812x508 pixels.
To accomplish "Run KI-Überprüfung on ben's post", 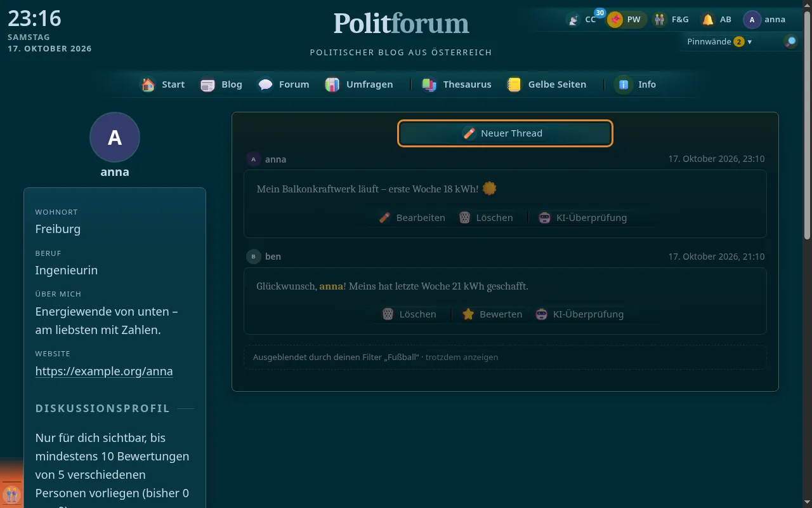I will [580, 314].
